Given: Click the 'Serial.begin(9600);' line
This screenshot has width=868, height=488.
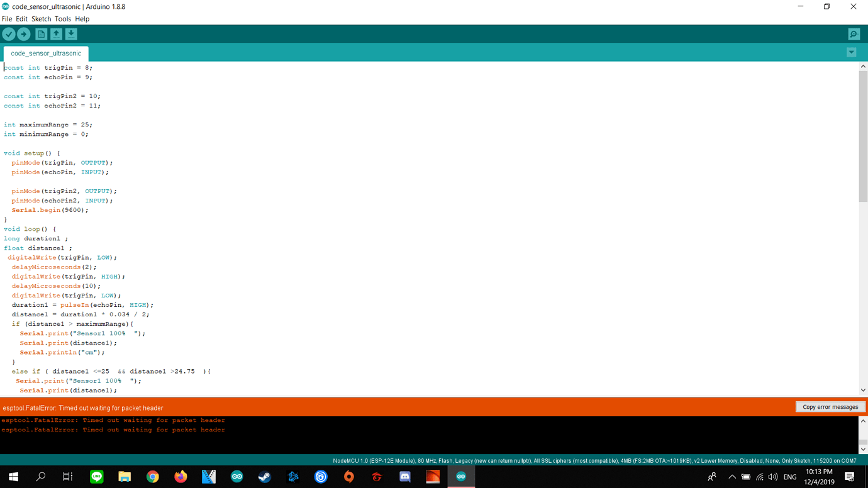Looking at the screenshot, I should coord(50,210).
